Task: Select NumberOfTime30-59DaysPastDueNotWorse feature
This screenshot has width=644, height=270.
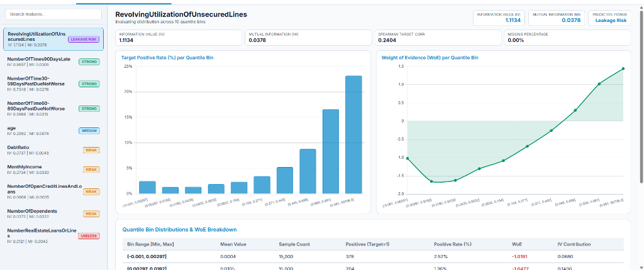Action: click(53, 84)
